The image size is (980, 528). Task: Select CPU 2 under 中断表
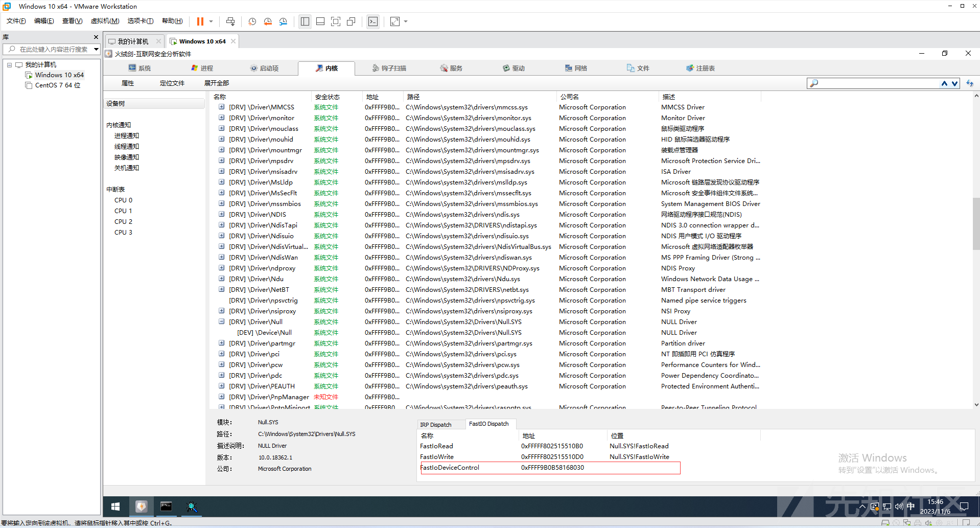123,222
